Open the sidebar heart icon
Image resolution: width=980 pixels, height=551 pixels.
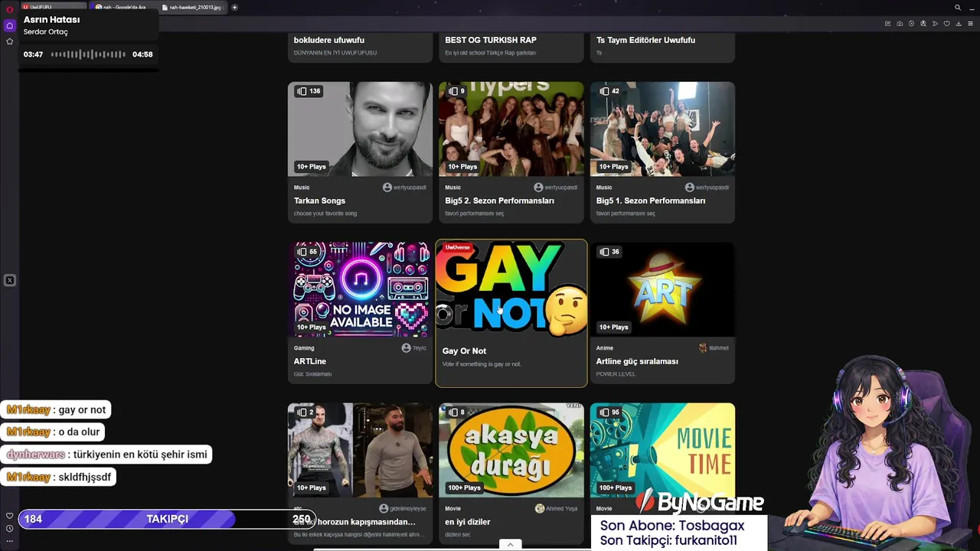tap(9, 516)
